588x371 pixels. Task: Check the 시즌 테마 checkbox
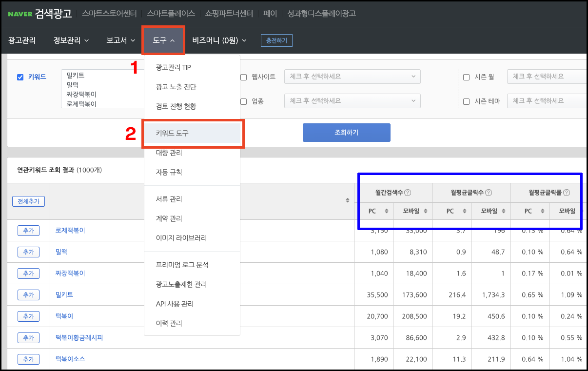pos(466,101)
